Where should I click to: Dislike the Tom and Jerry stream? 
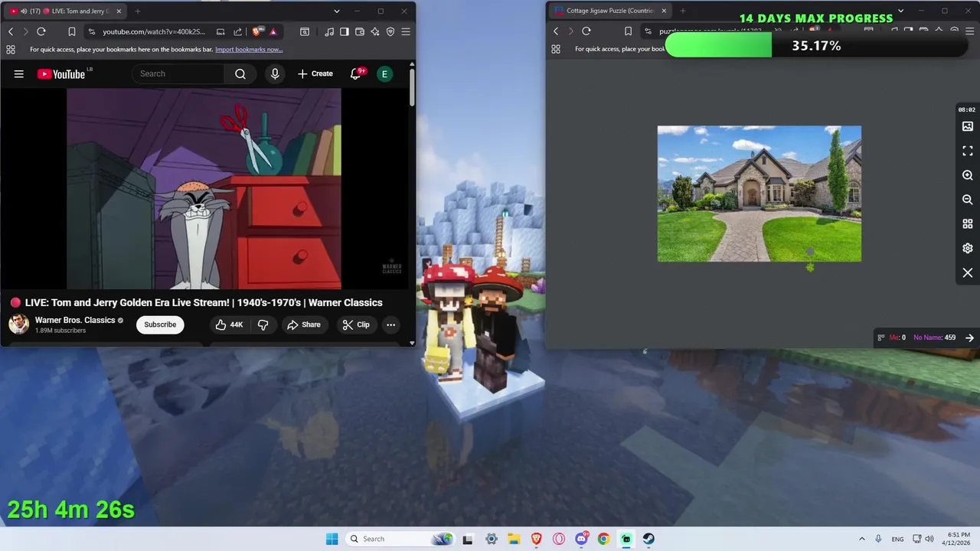click(x=263, y=324)
